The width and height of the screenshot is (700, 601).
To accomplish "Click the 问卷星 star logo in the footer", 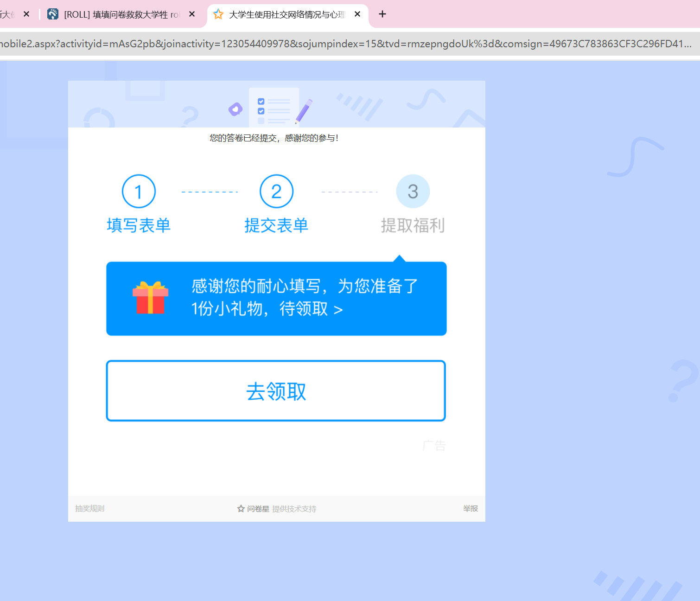I will pos(241,509).
